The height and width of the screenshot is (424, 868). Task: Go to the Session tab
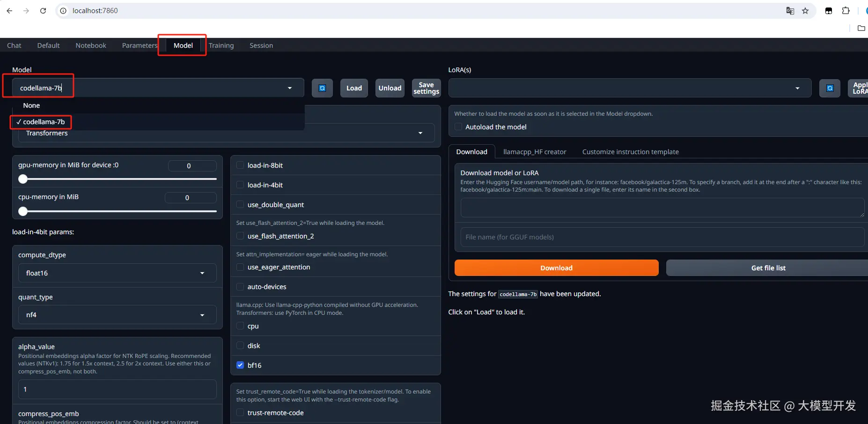click(x=261, y=45)
